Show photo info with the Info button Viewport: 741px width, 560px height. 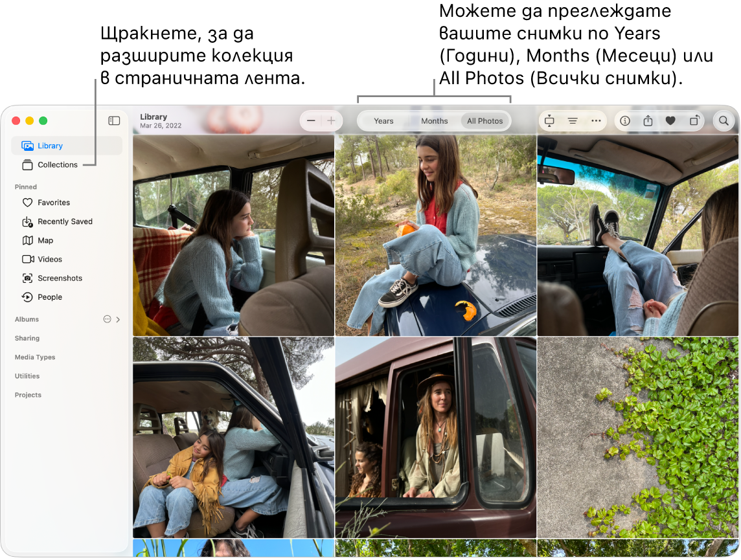point(625,121)
